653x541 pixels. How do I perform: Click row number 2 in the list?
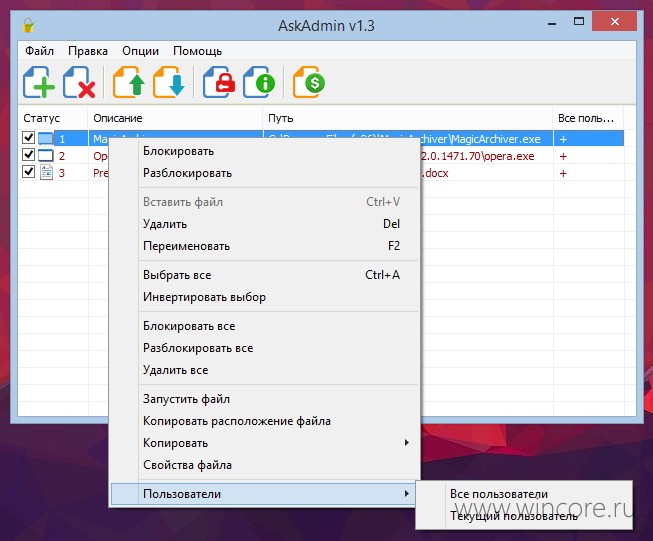tap(62, 156)
